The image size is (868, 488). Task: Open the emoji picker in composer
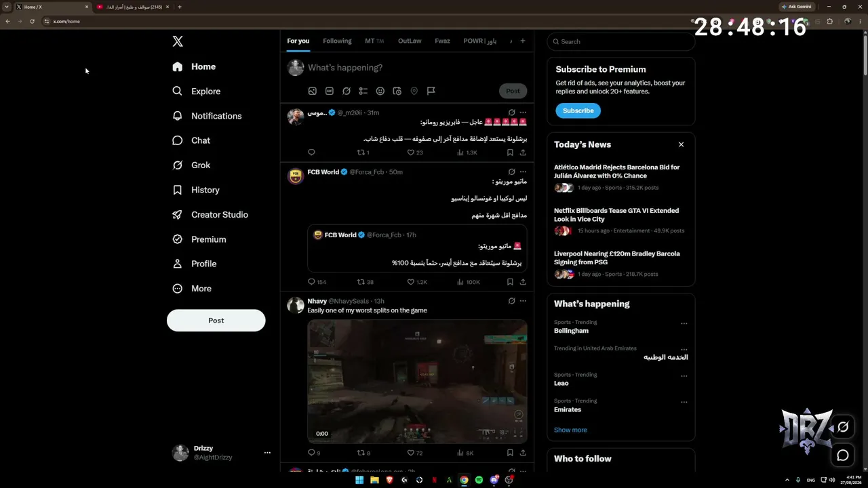380,91
